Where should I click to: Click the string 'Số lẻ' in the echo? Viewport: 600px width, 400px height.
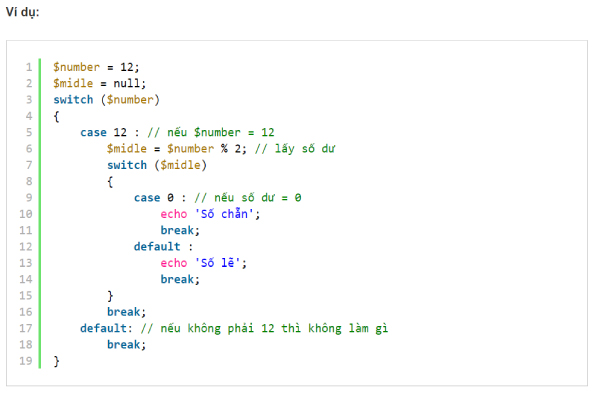tap(219, 263)
